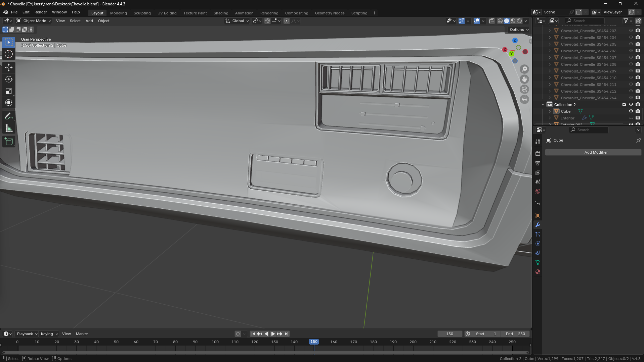The width and height of the screenshot is (644, 362).
Task: Open the viewport Options dropdown
Action: (x=519, y=30)
